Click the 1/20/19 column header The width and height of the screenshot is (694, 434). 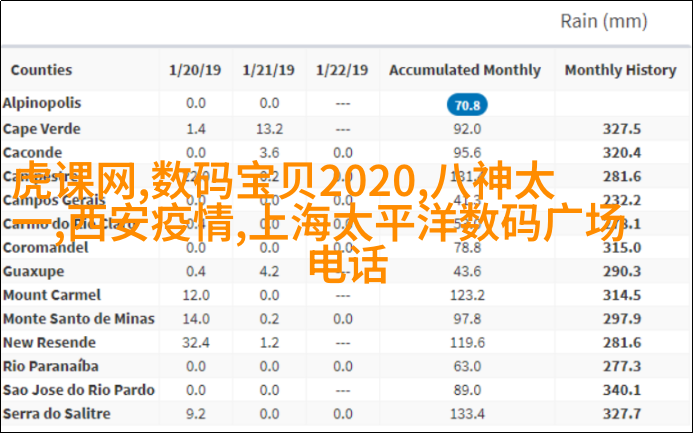click(195, 70)
